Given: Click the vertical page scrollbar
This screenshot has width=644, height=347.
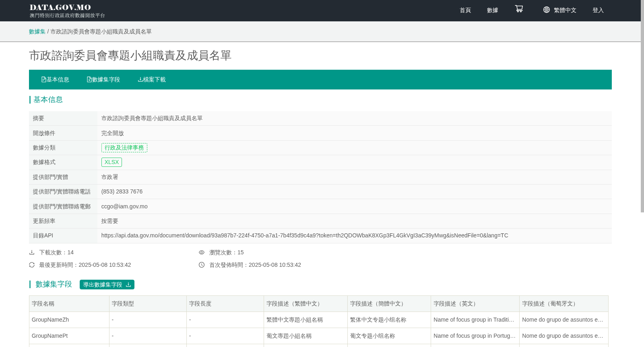Looking at the screenshot, I should pos(642,107).
